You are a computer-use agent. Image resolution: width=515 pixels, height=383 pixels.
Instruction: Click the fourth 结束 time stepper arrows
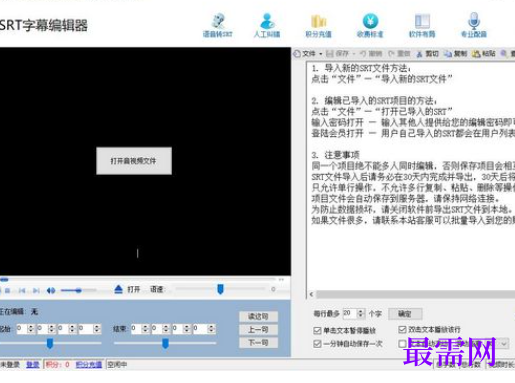coord(211,329)
